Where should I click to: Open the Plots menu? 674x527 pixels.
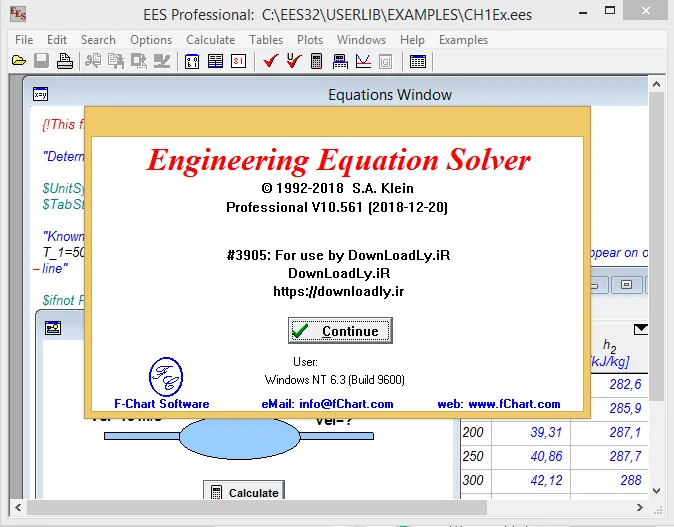310,40
